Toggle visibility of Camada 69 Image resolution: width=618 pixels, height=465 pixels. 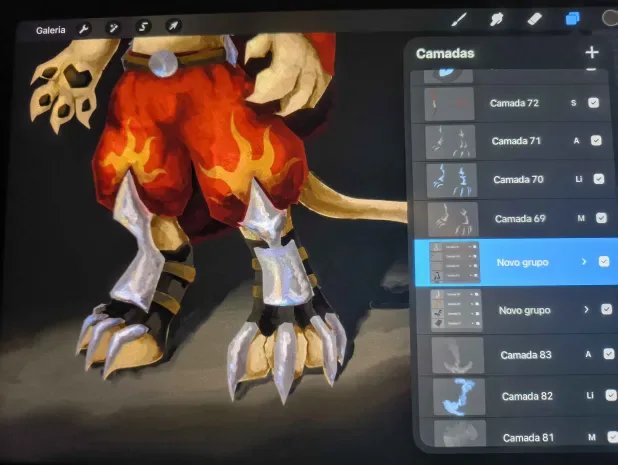[601, 218]
